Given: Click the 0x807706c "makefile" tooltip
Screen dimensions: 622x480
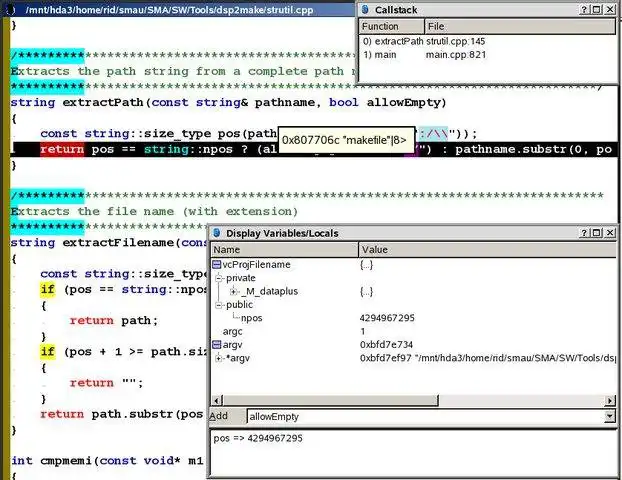Looking at the screenshot, I should click(346, 140).
